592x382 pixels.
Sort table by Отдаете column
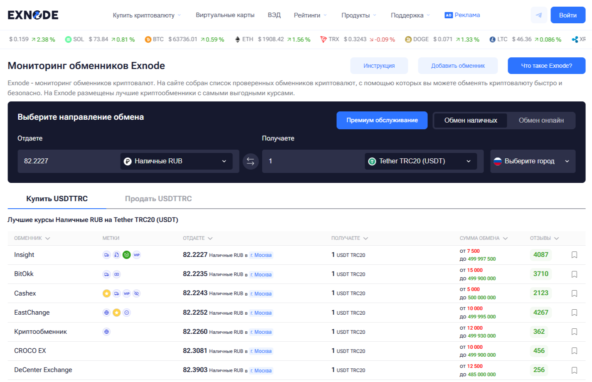197,238
